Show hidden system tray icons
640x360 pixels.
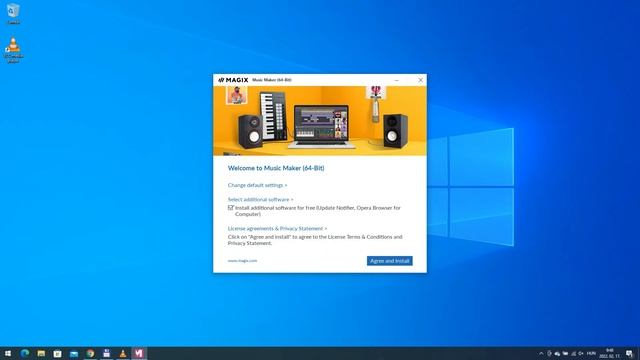(x=541, y=353)
